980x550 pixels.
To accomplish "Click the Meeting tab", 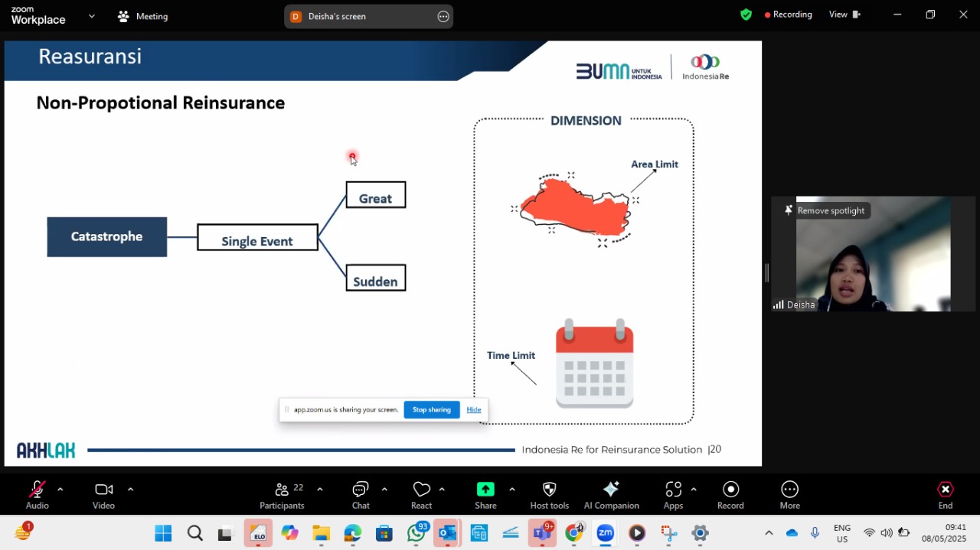I will click(143, 16).
